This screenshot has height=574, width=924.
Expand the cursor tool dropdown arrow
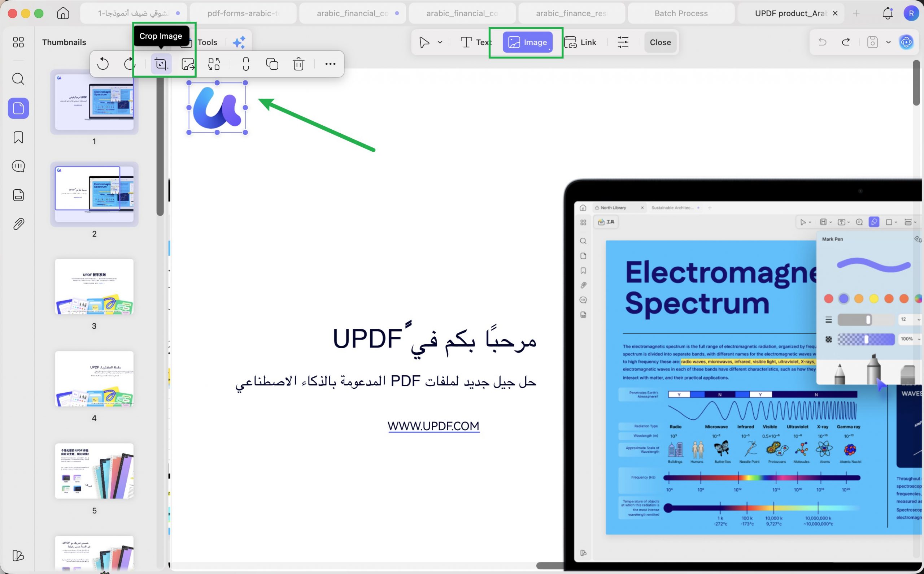pyautogui.click(x=440, y=42)
